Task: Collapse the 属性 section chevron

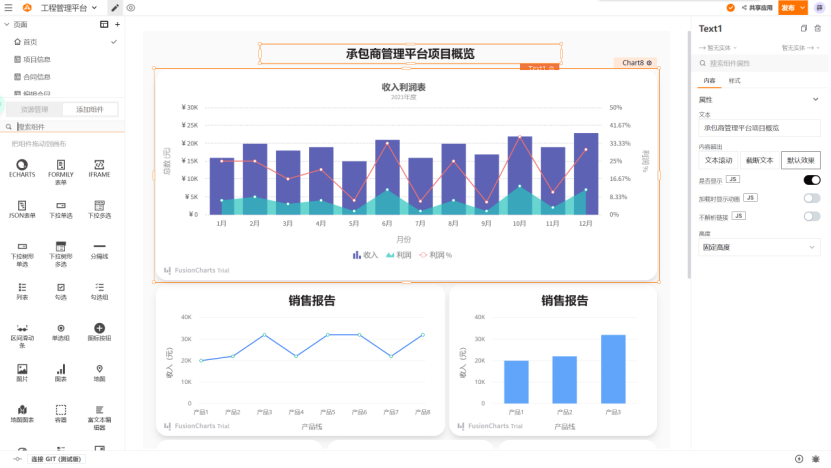Action: pos(816,99)
